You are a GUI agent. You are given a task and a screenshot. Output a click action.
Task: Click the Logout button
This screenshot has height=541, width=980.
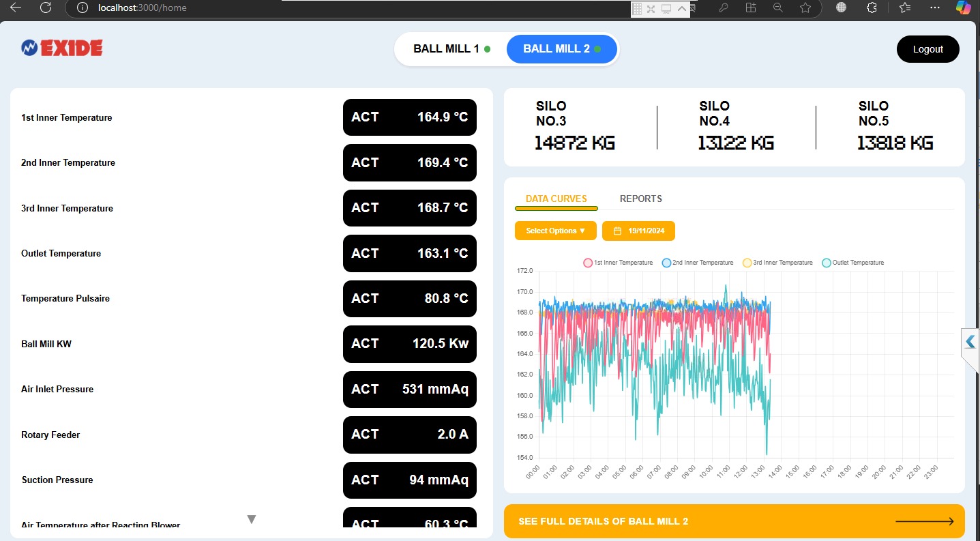click(x=927, y=49)
